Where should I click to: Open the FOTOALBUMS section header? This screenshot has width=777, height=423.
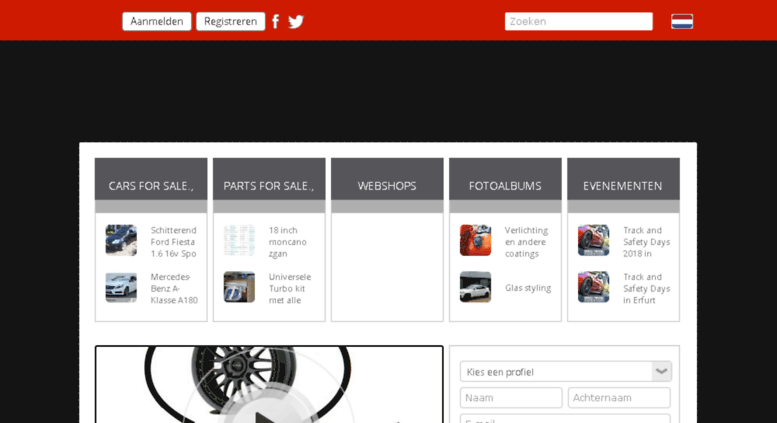tap(505, 186)
